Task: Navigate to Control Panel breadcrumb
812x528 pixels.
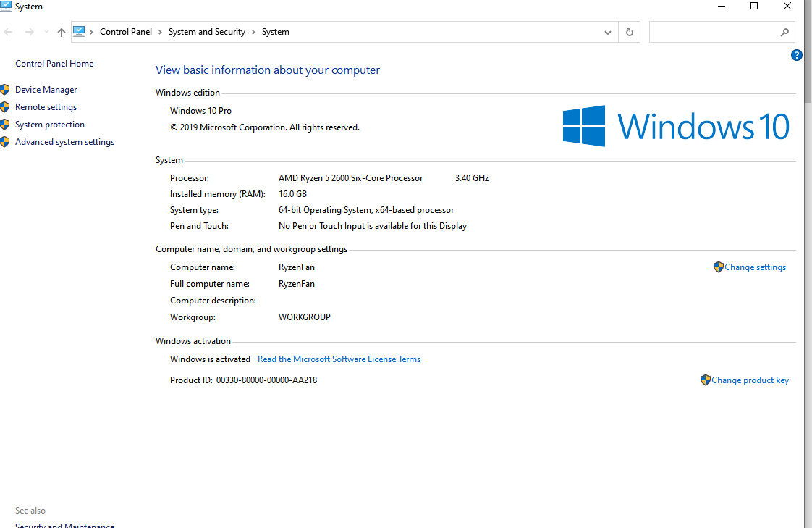Action: point(126,32)
